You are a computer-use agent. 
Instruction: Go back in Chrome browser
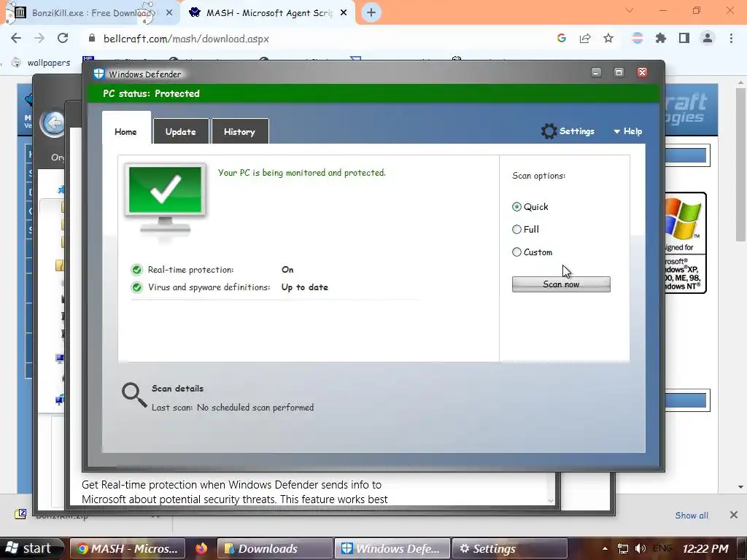click(x=16, y=39)
